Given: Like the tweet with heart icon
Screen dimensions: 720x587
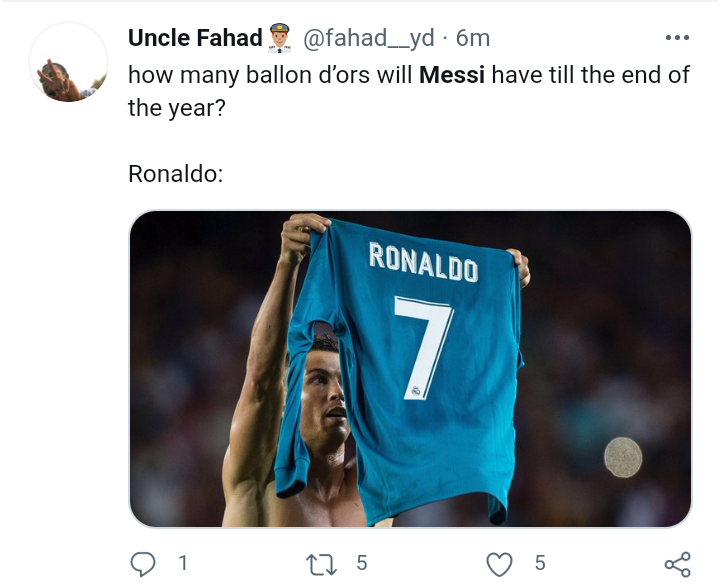Looking at the screenshot, I should (499, 564).
